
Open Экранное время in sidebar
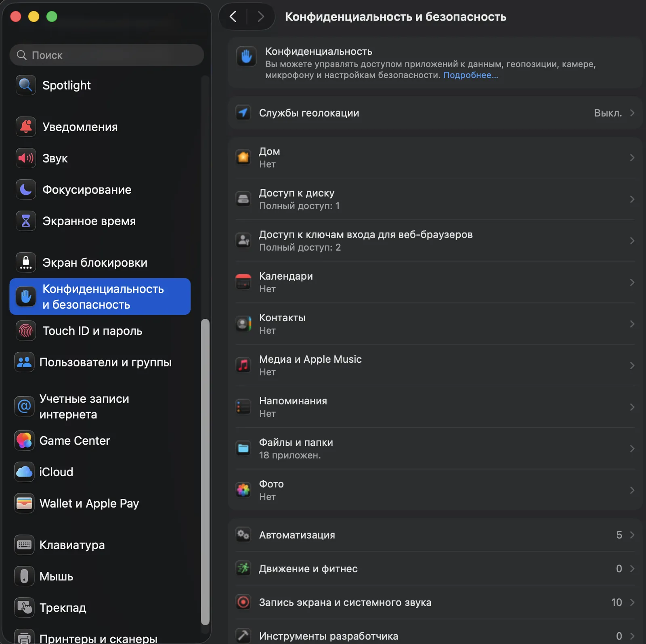(100, 221)
